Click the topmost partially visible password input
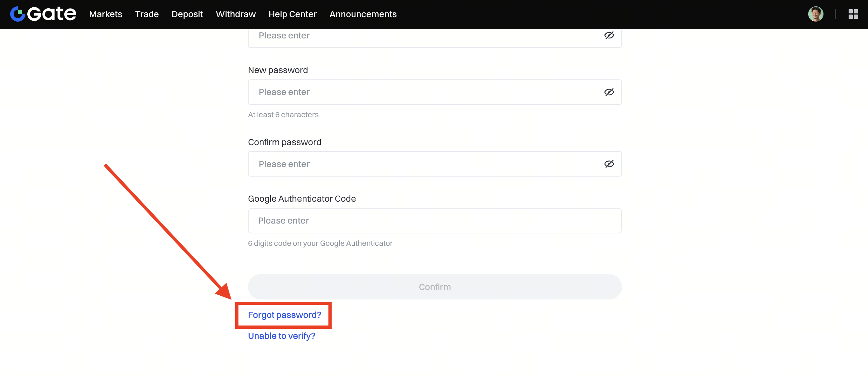 (424, 36)
